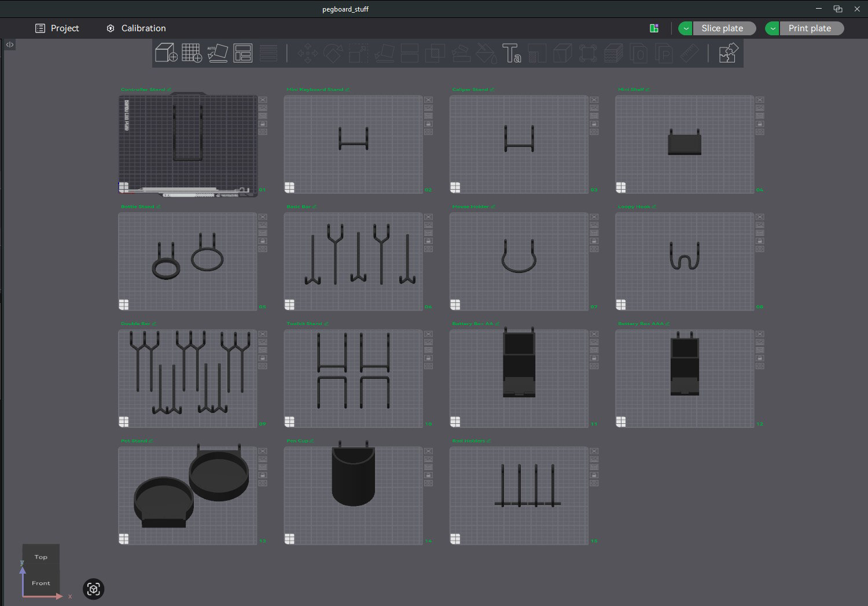Open the assembly view
868x606 pixels.
tap(728, 53)
